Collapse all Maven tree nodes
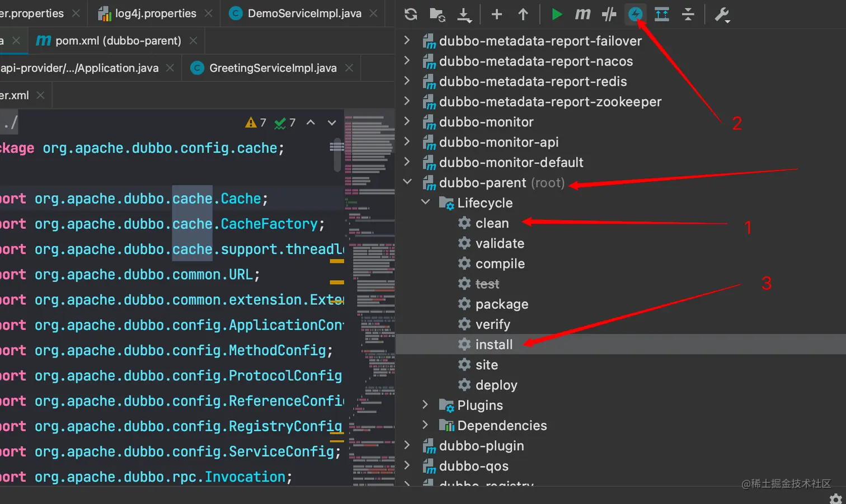Screen dimensions: 846x504 click(688, 14)
